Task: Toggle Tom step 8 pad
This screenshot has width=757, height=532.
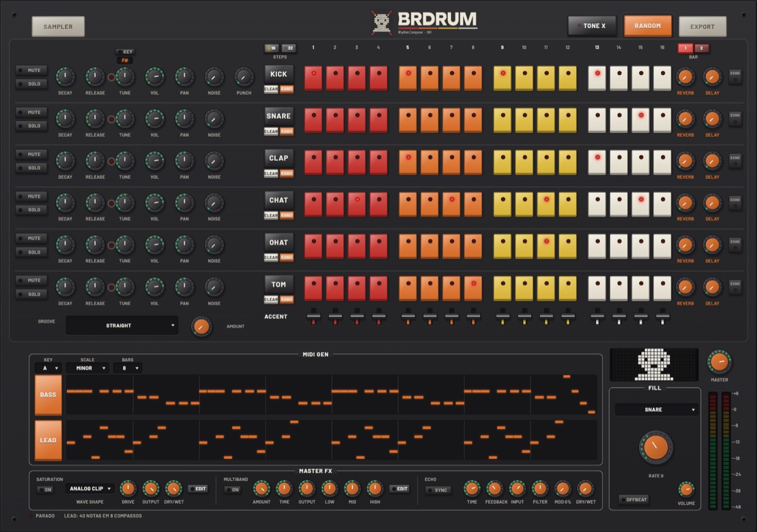Action: click(x=473, y=288)
